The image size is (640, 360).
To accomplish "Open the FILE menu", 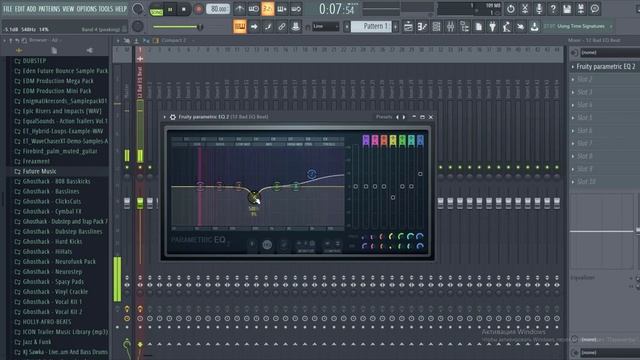I will tap(7, 9).
